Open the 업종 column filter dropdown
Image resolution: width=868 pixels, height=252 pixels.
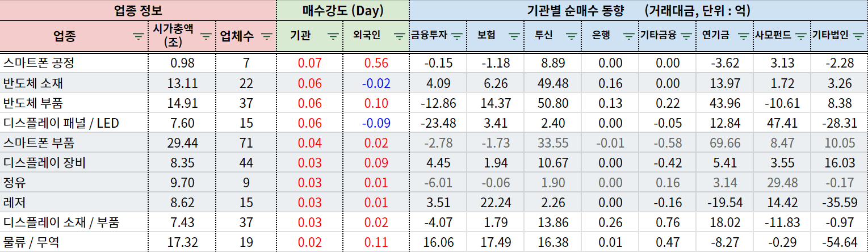pyautogui.click(x=139, y=36)
